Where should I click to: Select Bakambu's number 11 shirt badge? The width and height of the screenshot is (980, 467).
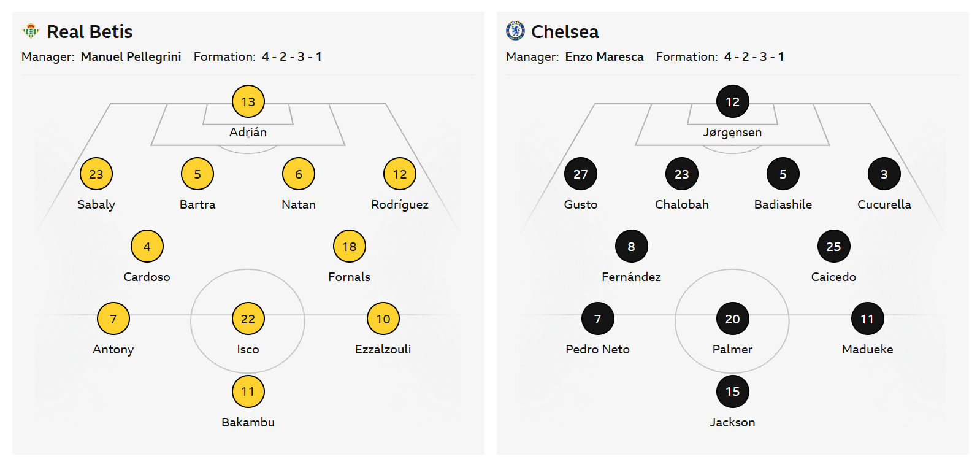(248, 391)
